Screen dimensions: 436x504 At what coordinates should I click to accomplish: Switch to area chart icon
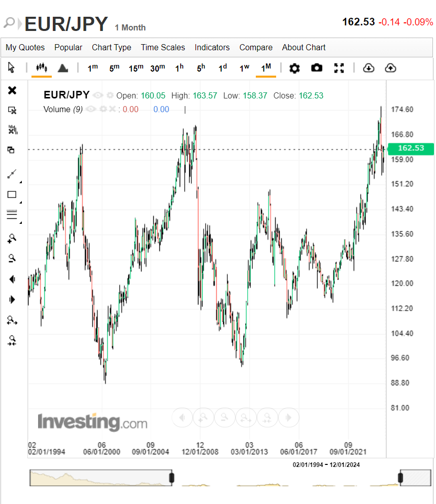[x=63, y=68]
